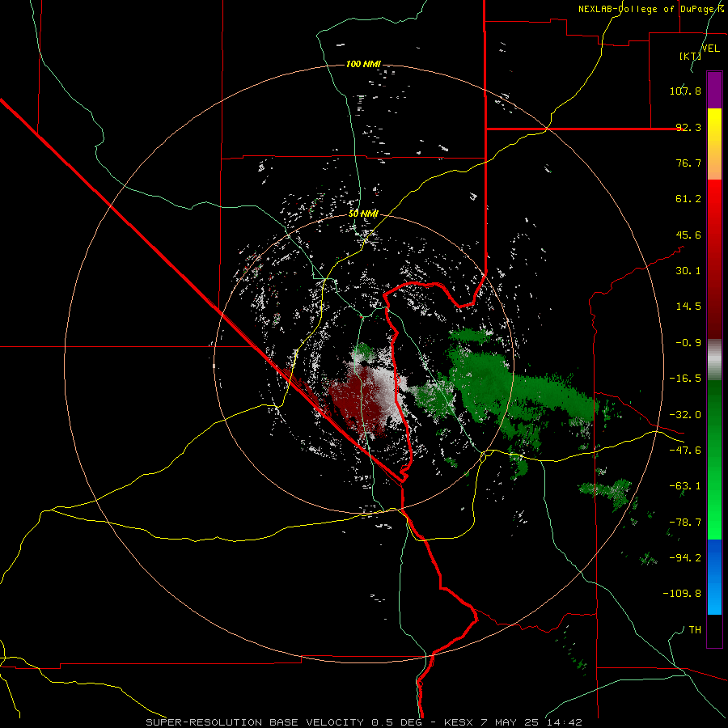
Task: Click the -63.1 velocity scale value
Action: tap(685, 486)
